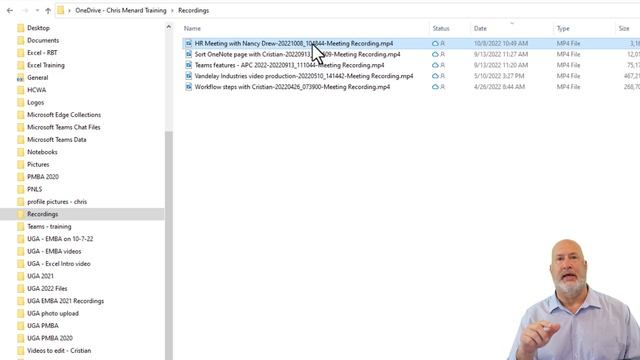
Task: Sort by the Name column header
Action: click(192, 29)
